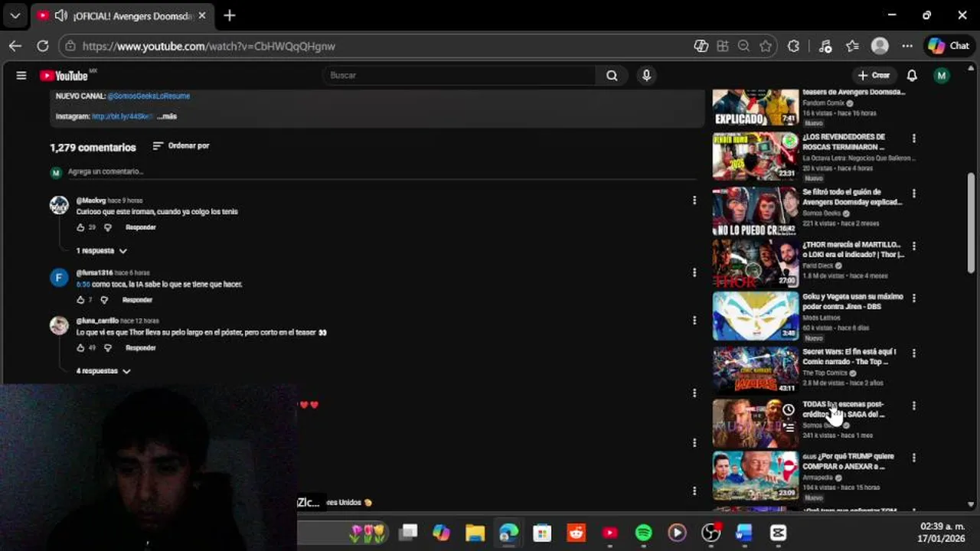Open the tab search dropdown arrow

point(15,15)
